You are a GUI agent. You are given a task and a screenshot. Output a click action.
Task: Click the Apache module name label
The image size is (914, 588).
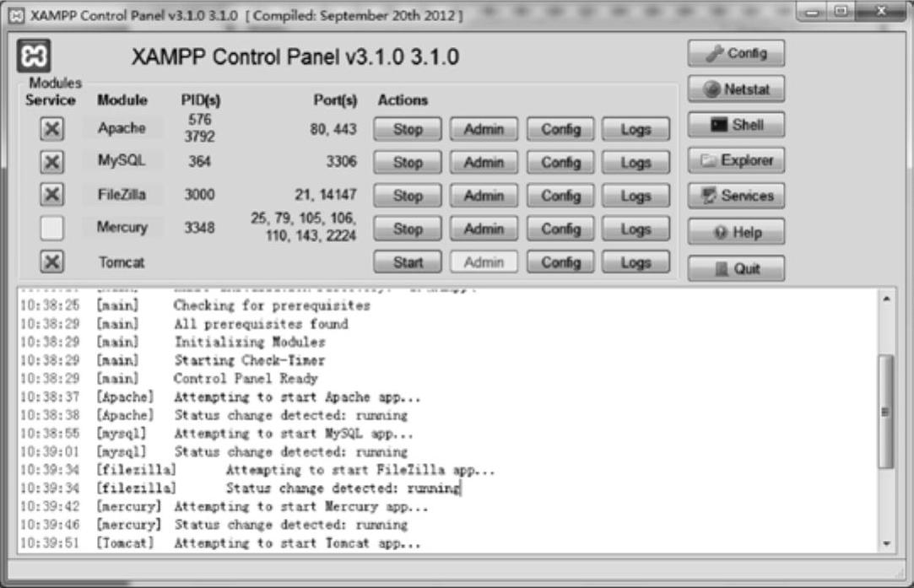click(122, 127)
